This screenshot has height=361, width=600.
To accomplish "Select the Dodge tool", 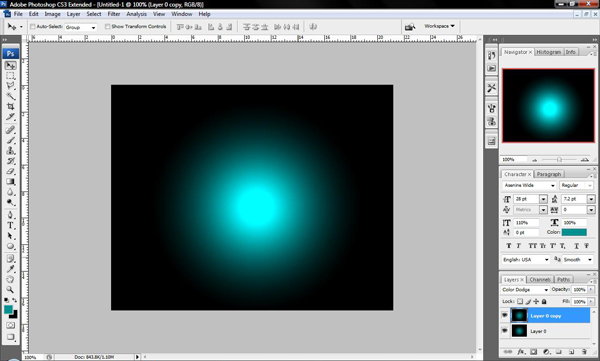I will tap(10, 202).
